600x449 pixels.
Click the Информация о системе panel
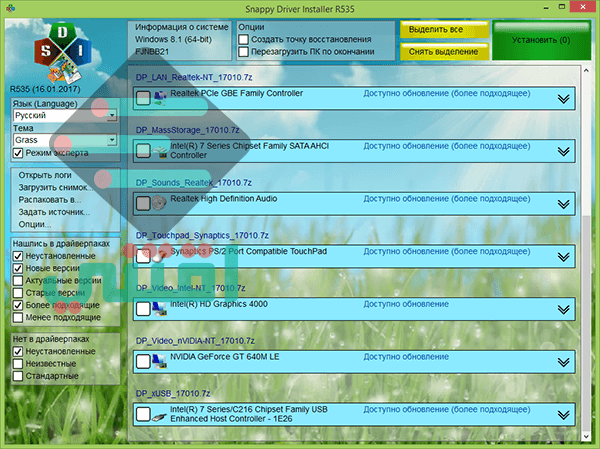click(180, 40)
